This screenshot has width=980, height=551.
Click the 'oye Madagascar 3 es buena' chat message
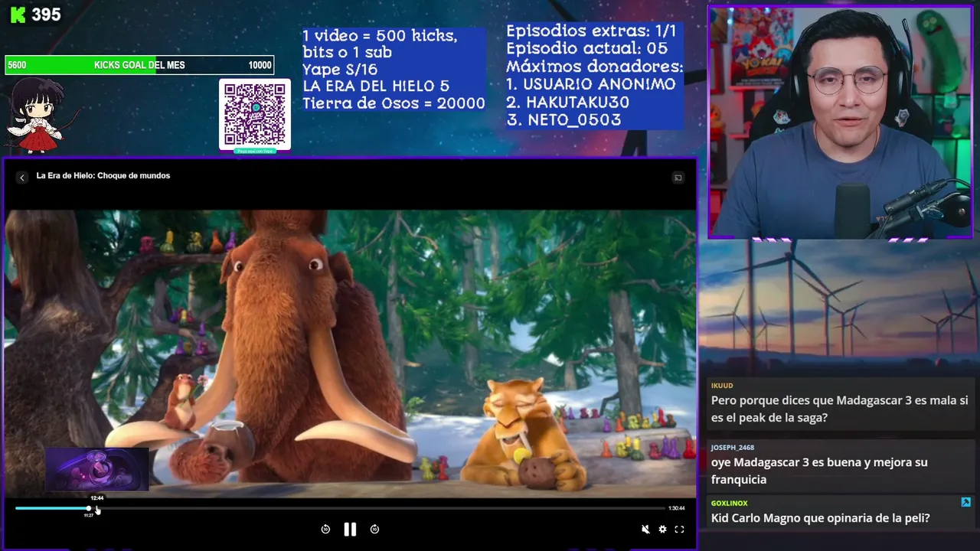pos(819,471)
